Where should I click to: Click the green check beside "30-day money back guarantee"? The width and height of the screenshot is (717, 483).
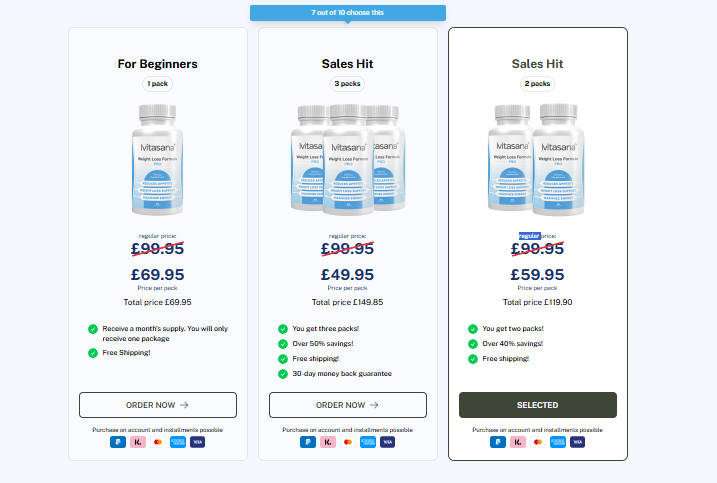tap(283, 374)
